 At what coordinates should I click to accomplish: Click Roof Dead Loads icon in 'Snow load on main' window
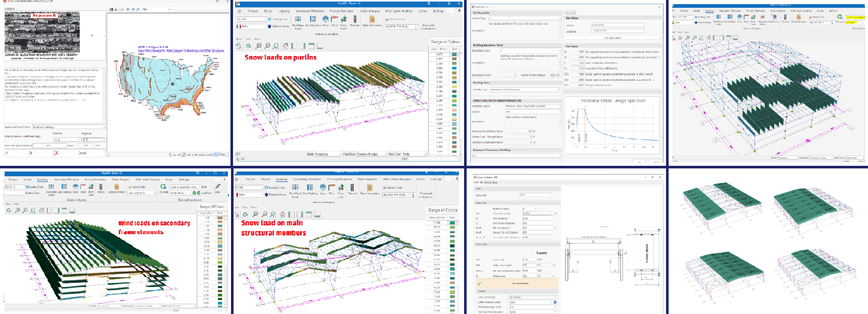[295, 187]
